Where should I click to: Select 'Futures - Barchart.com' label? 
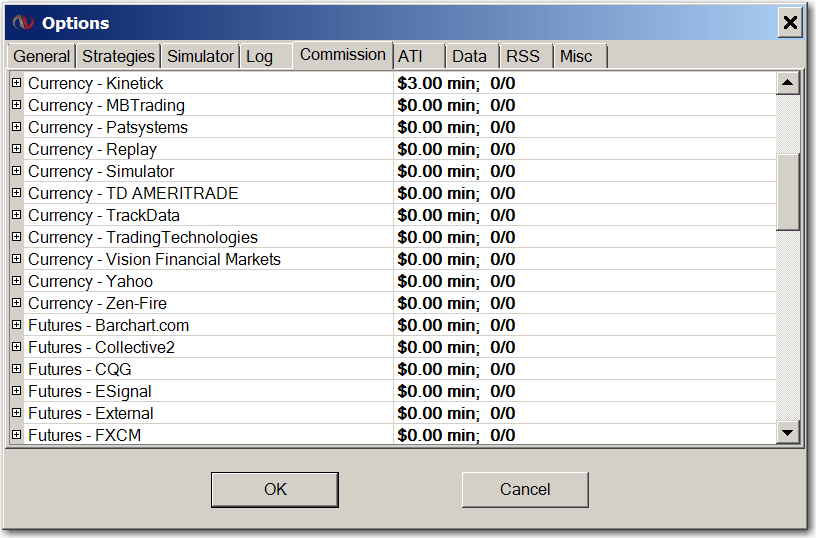tap(109, 325)
